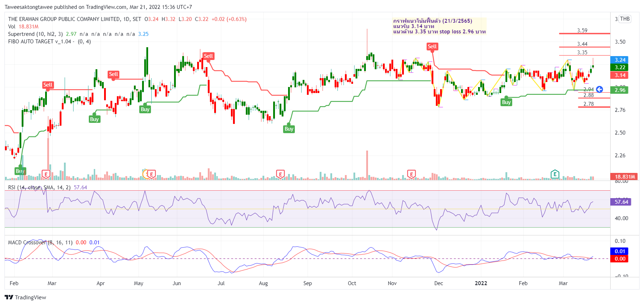Open the red earnings marker in November
The width and height of the screenshot is (644, 305).
tap(411, 174)
